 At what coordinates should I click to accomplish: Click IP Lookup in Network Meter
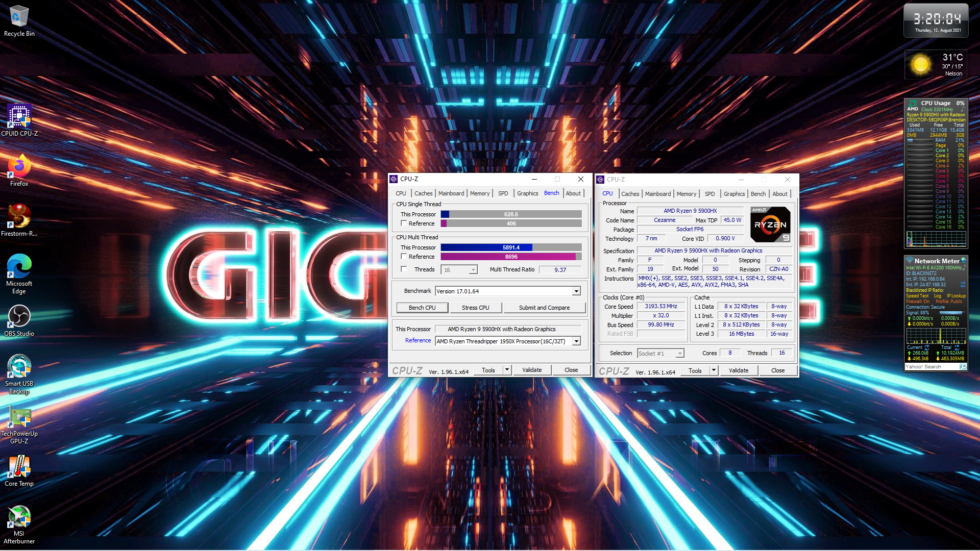pos(956,296)
